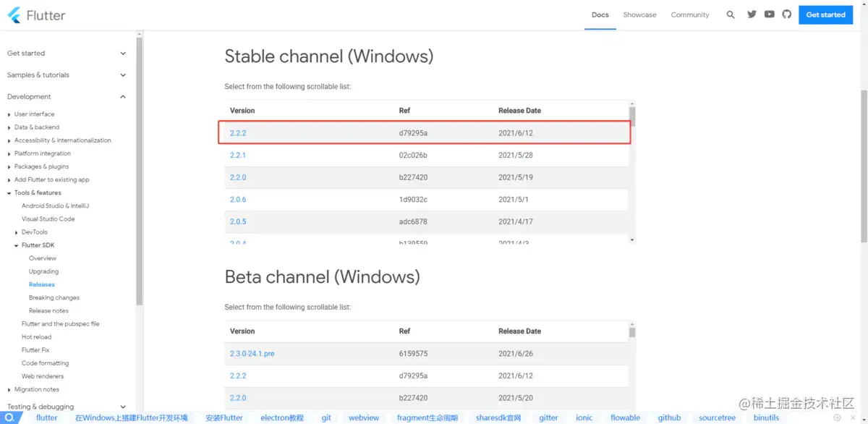868x424 pixels.
Task: Click release date 2021/5/28
Action: coord(516,156)
